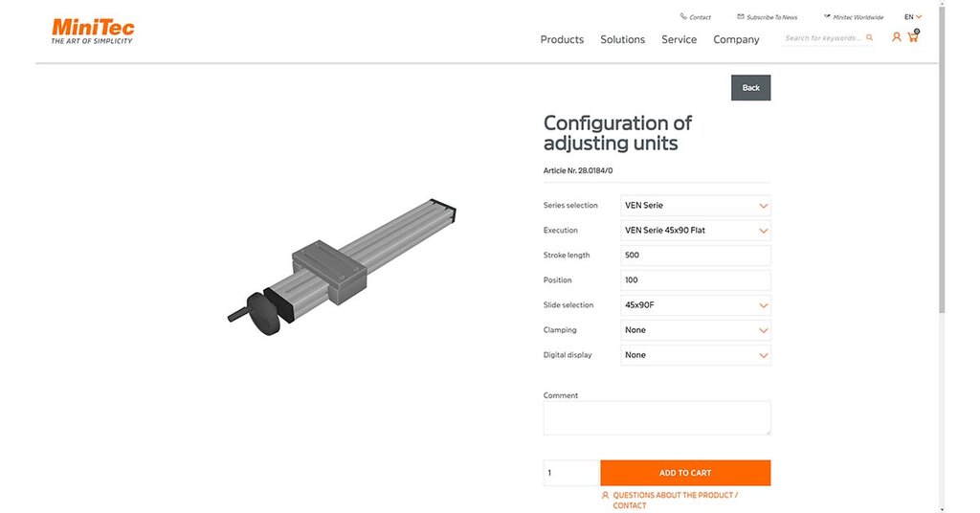Image resolution: width=980 pixels, height=513 pixels.
Task: Click the Back button
Action: (750, 87)
